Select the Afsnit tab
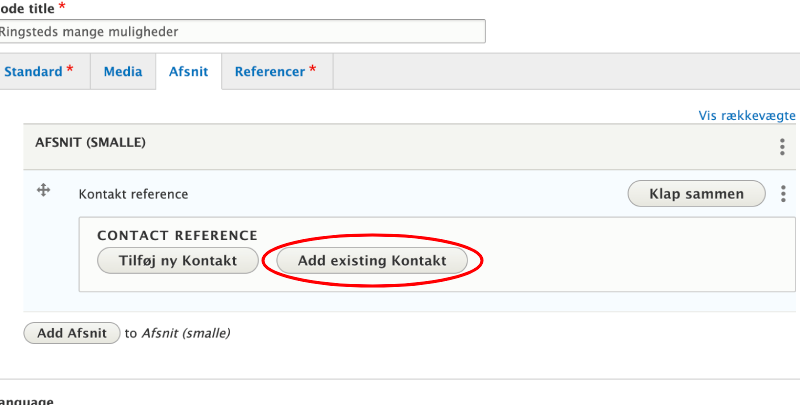Viewport: 800px width, 405px height. tap(188, 72)
